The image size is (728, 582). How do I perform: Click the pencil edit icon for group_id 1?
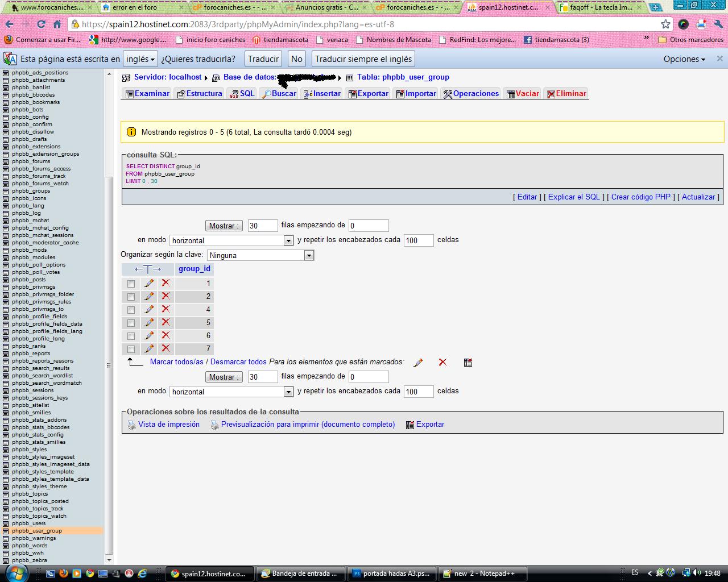click(x=149, y=283)
